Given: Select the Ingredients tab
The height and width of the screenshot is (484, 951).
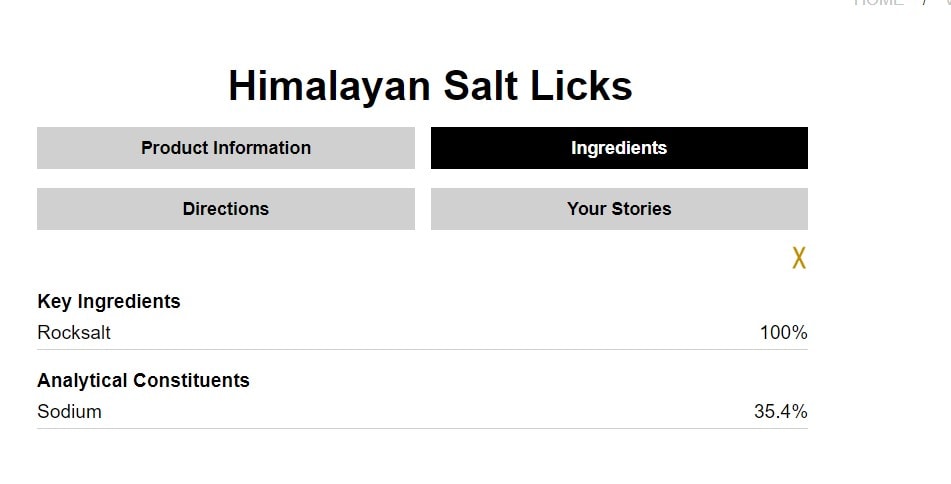Looking at the screenshot, I should click(619, 148).
